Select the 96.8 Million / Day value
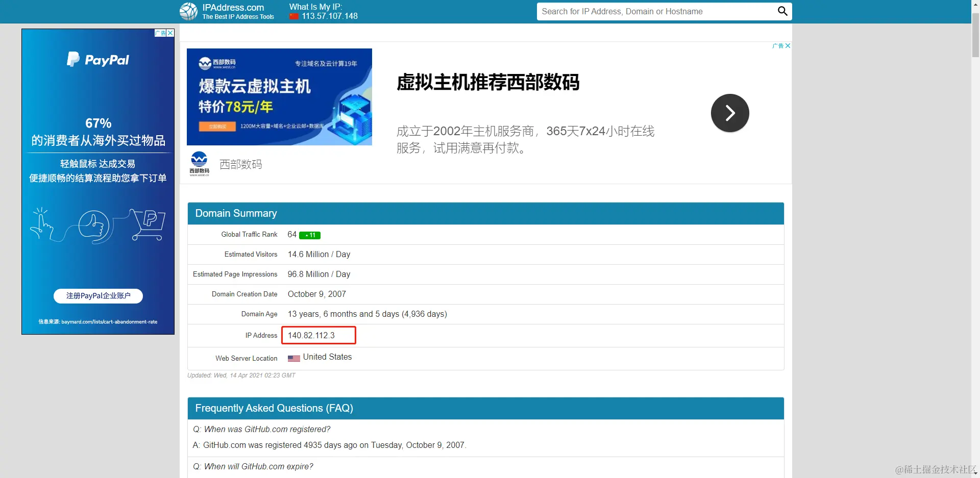The image size is (980, 478). click(319, 274)
